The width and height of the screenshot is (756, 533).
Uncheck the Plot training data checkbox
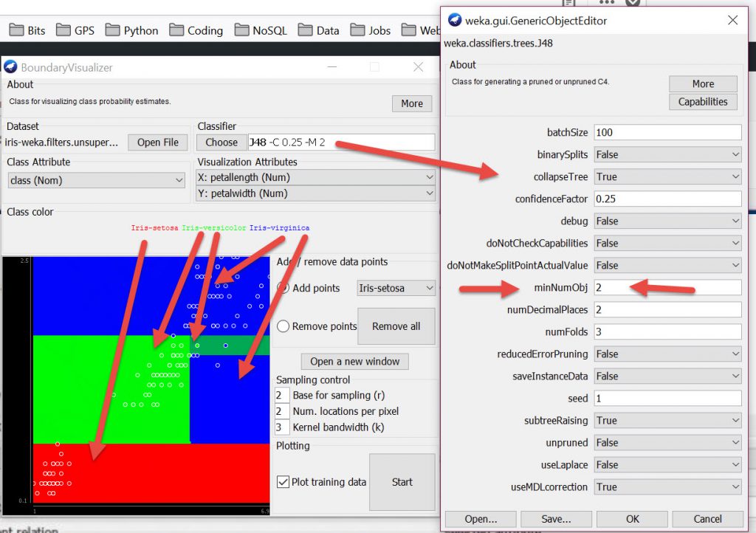pos(283,482)
